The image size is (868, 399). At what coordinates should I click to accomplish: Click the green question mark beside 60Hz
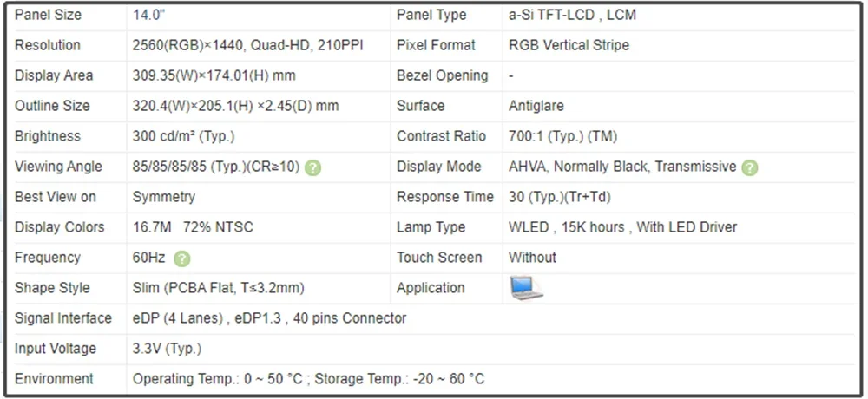click(x=182, y=258)
